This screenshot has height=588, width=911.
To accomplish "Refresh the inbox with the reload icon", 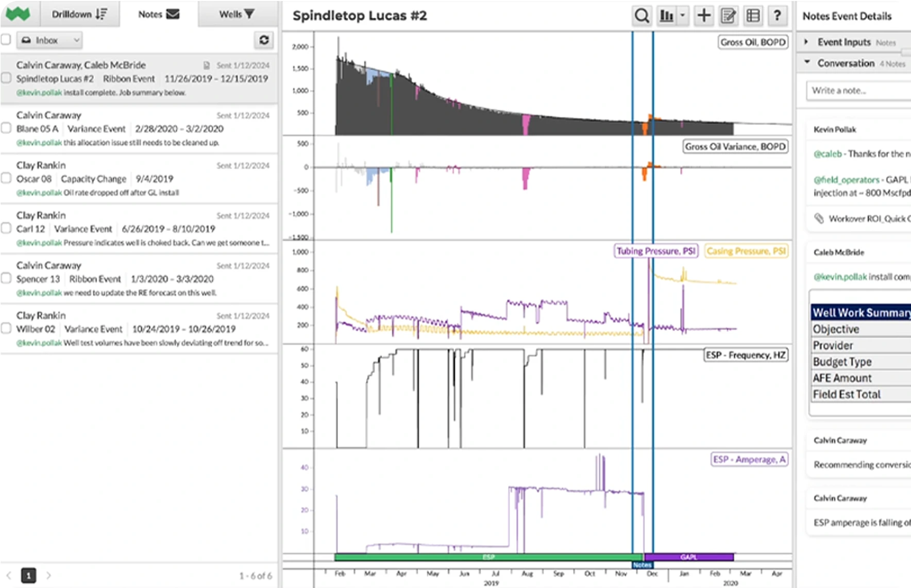I will pyautogui.click(x=264, y=40).
